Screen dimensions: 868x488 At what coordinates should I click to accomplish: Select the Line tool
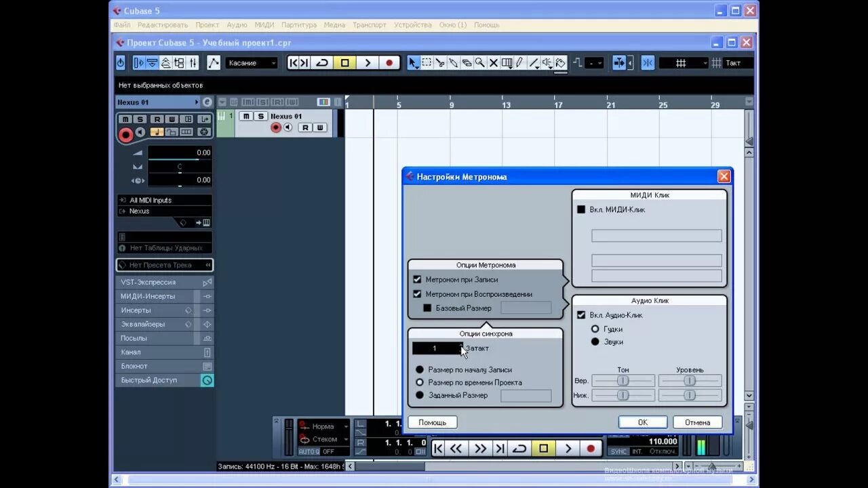(534, 63)
